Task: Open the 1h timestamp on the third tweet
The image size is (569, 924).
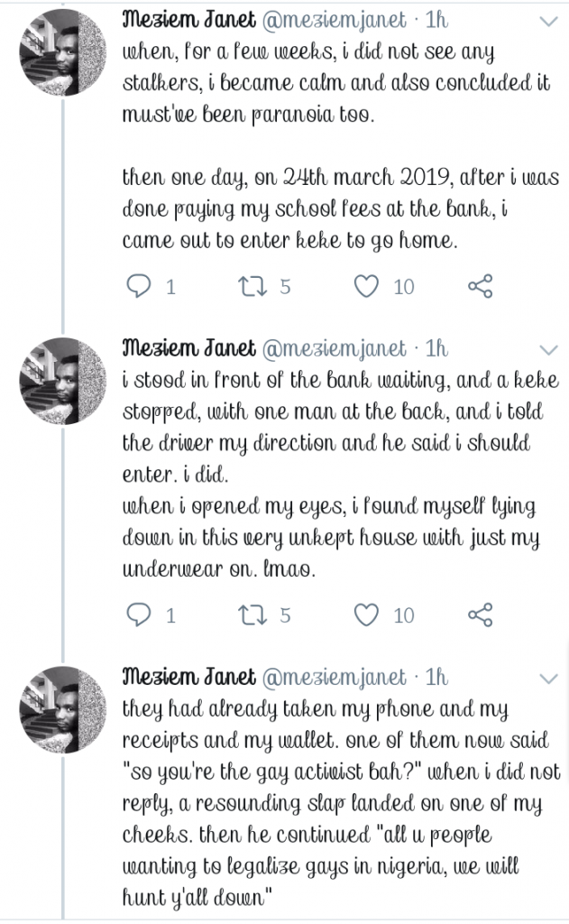Action: 436,678
